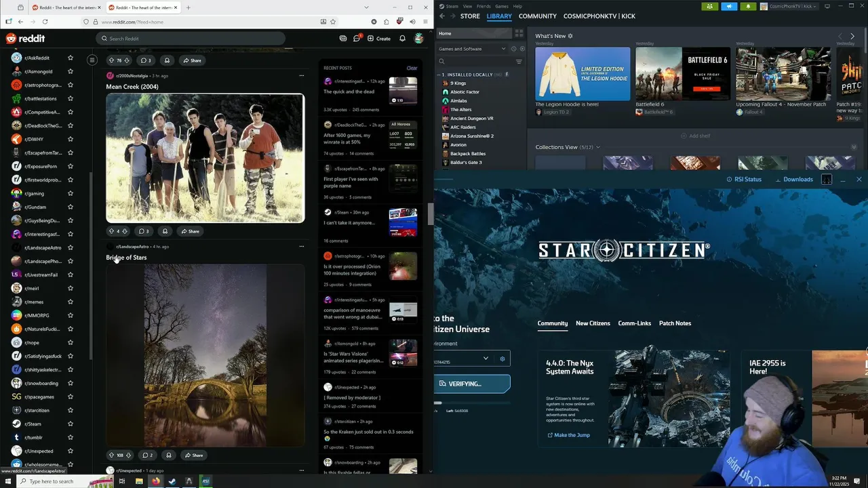The width and height of the screenshot is (868, 488).
Task: Favorite r/Steam with star
Action: (x=71, y=424)
